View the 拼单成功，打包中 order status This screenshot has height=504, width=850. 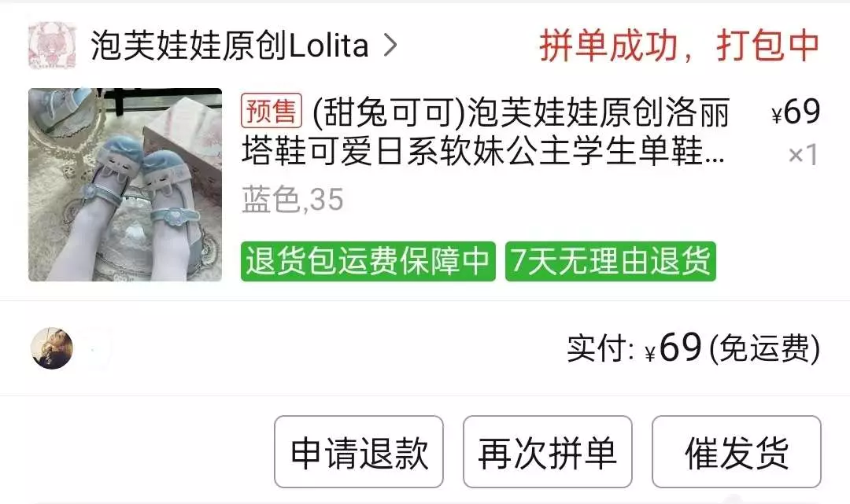[x=678, y=46]
